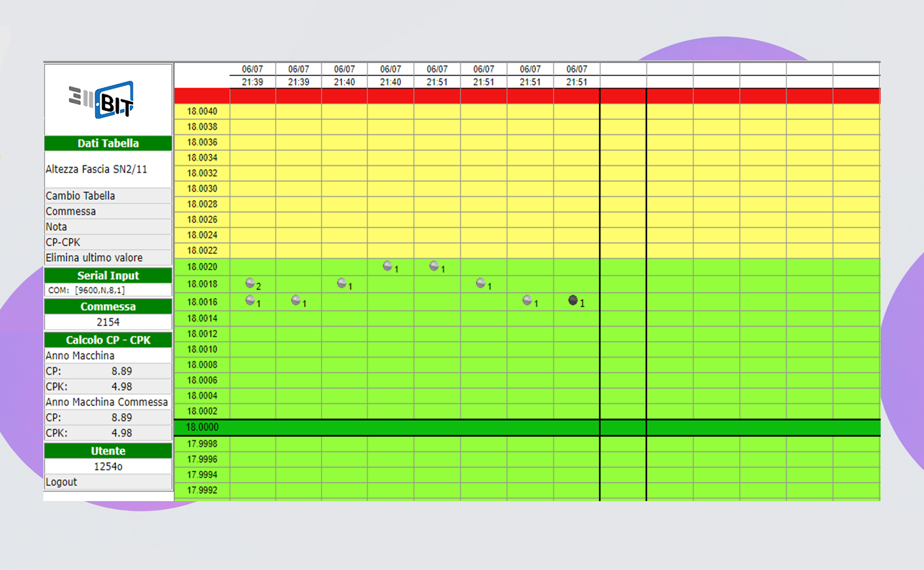Image resolution: width=924 pixels, height=570 pixels.
Task: Click the row label 18.0030
Action: [x=202, y=188]
